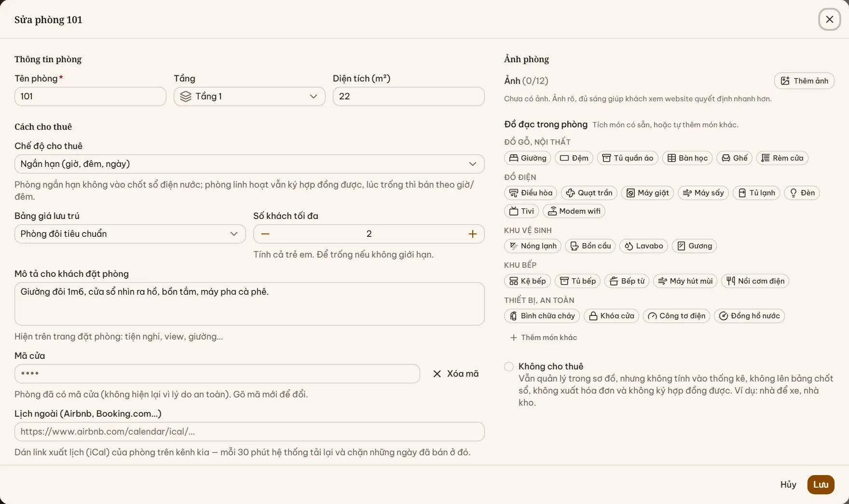Click the Ghế chair icon chip
This screenshot has width=849, height=504.
[x=734, y=158]
